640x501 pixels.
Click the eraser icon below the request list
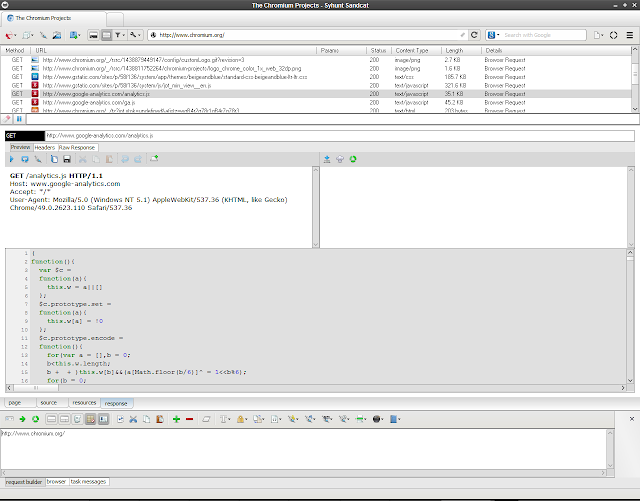click(7, 119)
